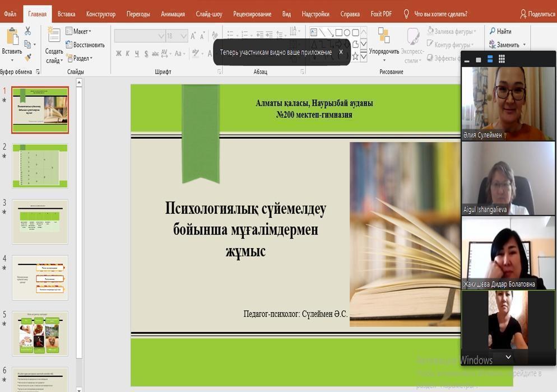
Task: Select the oval shape in shapes gallery
Action: pos(347,32)
